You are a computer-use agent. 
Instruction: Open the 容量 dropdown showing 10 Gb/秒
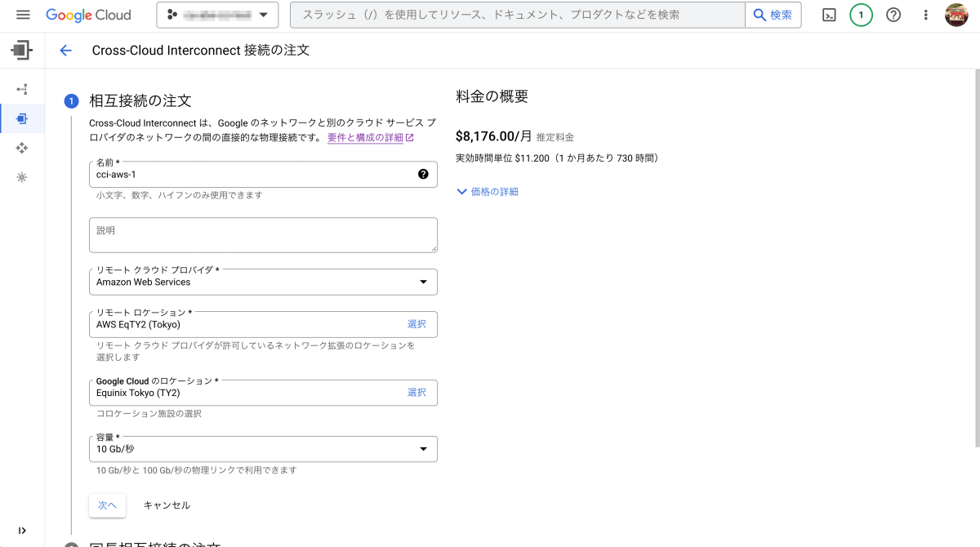[x=263, y=449]
